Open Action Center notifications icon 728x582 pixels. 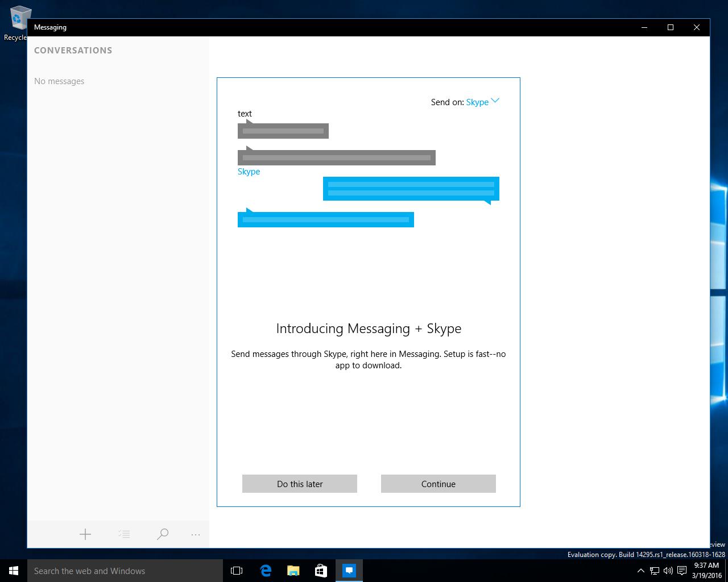pyautogui.click(x=682, y=571)
